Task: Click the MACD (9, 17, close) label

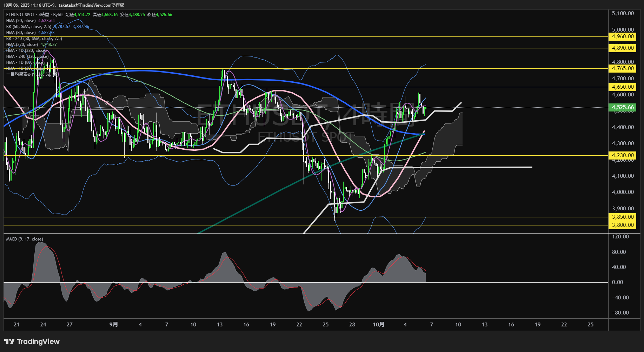Action: click(25, 239)
